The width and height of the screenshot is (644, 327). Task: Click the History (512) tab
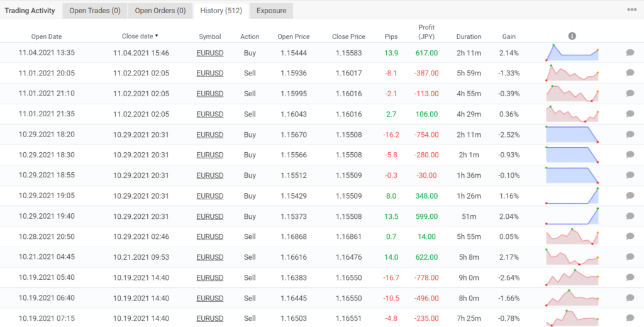pyautogui.click(x=221, y=11)
